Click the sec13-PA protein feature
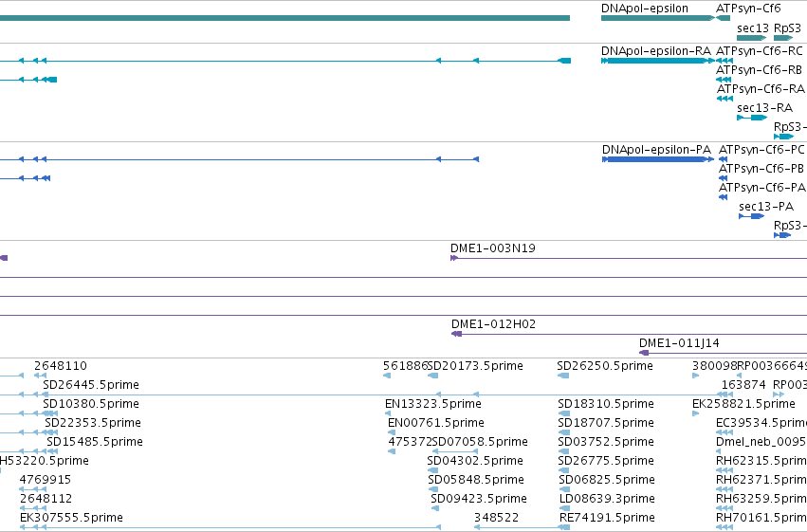 click(751, 216)
